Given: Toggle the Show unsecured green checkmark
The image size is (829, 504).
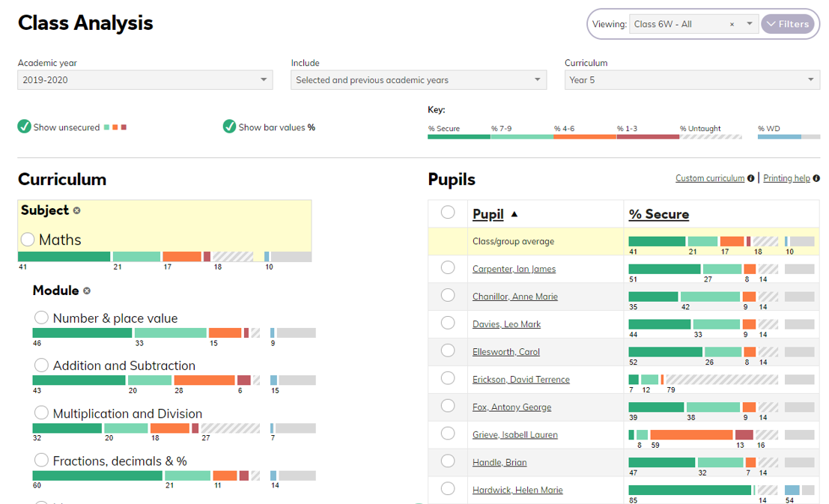Looking at the screenshot, I should [x=25, y=127].
